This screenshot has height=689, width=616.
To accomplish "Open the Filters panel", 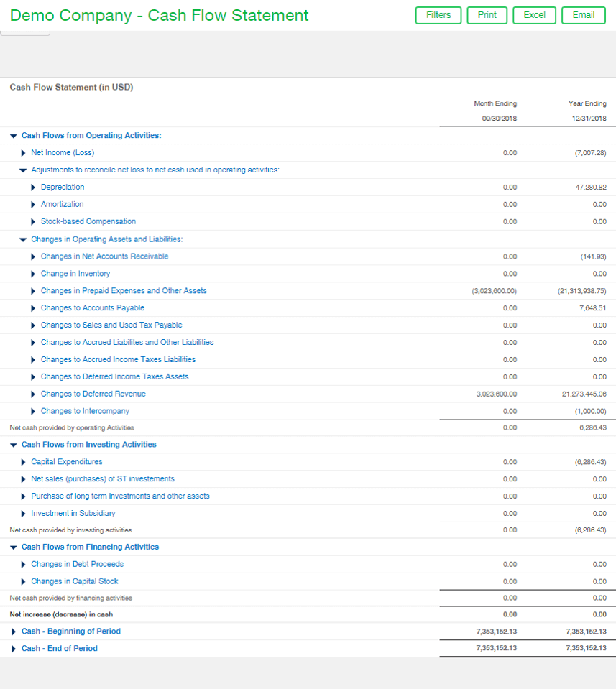I will [438, 15].
